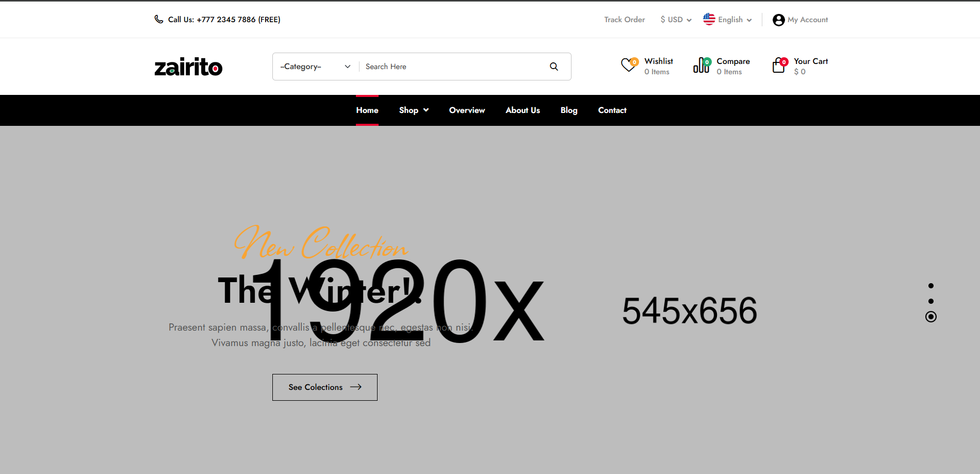
Task: Click the phone icon beside Call Us
Action: pos(159,20)
